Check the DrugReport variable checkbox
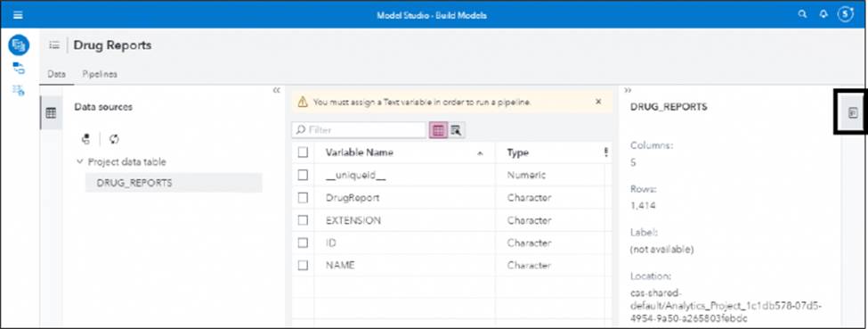 point(303,198)
